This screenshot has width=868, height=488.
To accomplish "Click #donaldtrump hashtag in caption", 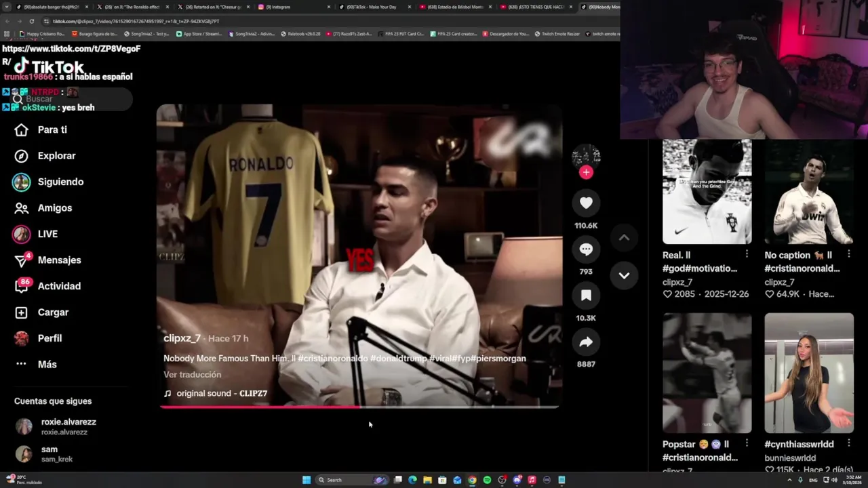I will pos(399,359).
